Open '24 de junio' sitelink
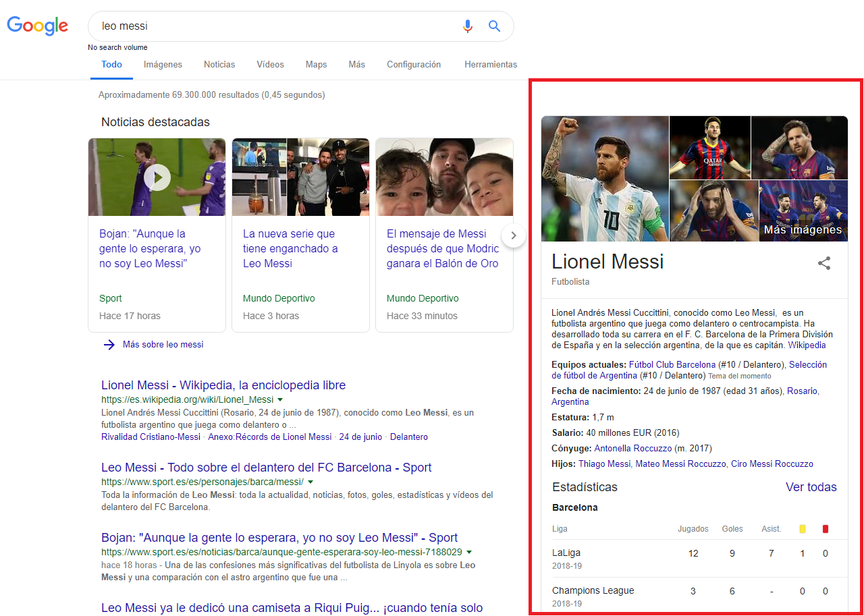 [x=360, y=437]
